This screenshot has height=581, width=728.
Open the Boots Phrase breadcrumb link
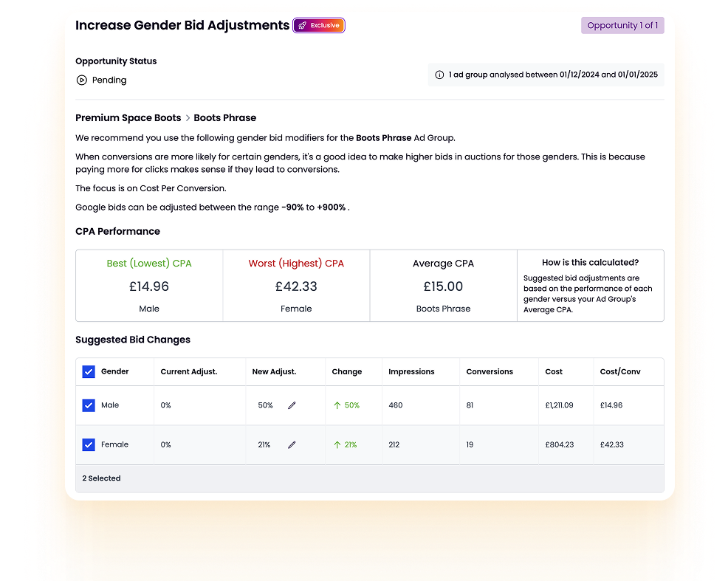click(x=225, y=118)
